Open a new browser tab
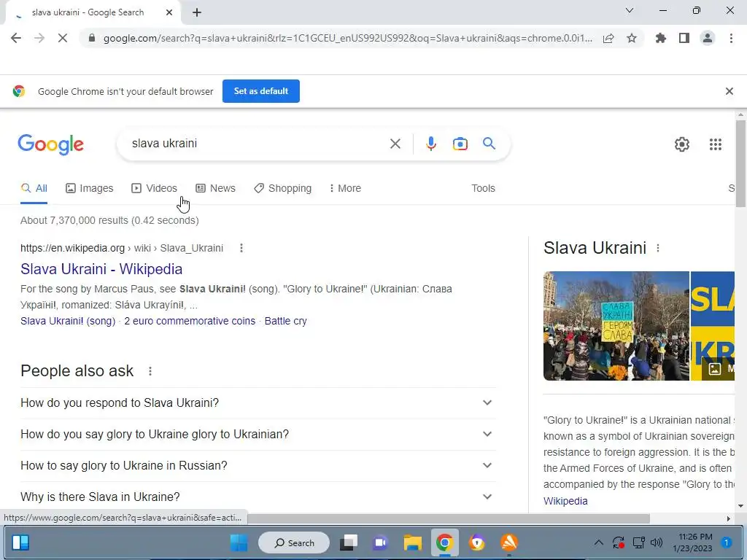This screenshot has width=747, height=560. (197, 13)
